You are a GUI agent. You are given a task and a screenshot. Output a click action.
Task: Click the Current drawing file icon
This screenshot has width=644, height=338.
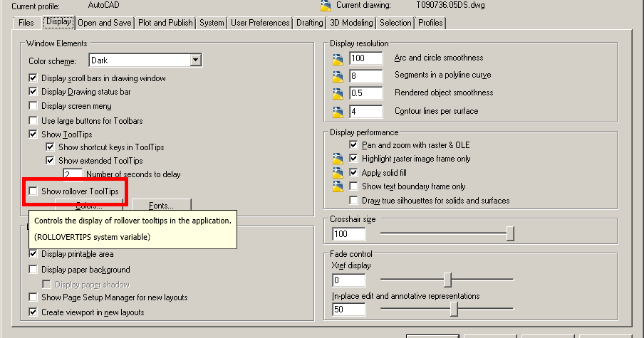(326, 5)
